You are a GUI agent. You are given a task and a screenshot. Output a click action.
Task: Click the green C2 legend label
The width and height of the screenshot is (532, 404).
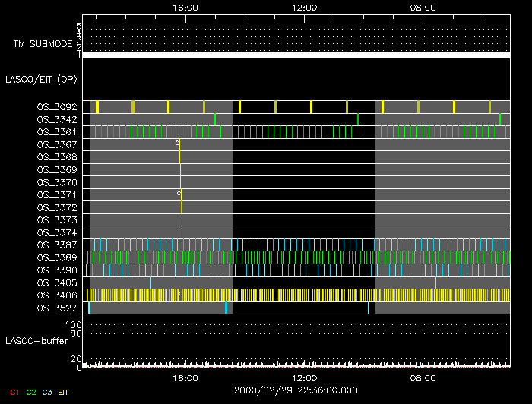tap(31, 392)
